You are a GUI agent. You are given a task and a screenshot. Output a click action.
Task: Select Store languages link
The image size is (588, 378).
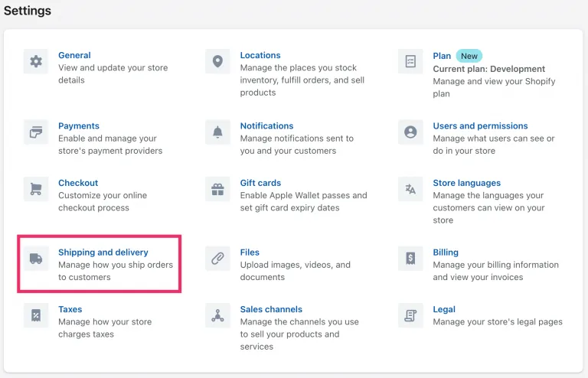tap(467, 183)
